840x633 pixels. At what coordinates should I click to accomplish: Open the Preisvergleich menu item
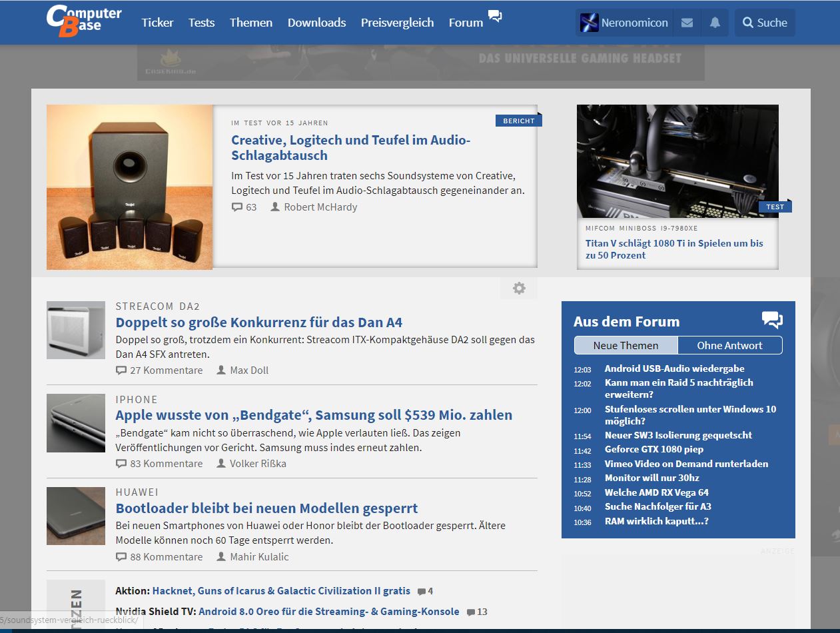(398, 23)
